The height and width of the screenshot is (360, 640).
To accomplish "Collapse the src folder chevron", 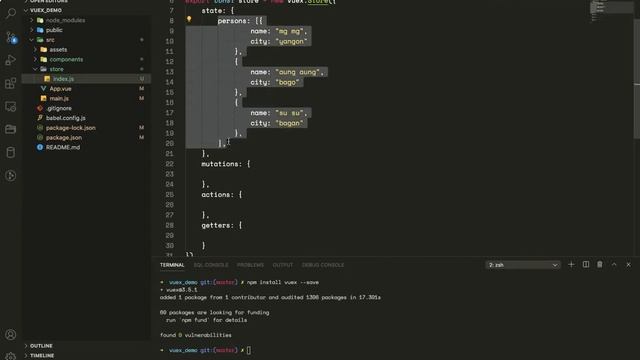I will point(32,40).
